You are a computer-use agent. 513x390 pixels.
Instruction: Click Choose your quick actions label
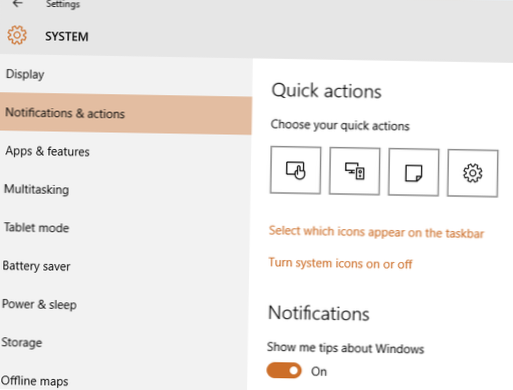[340, 125]
